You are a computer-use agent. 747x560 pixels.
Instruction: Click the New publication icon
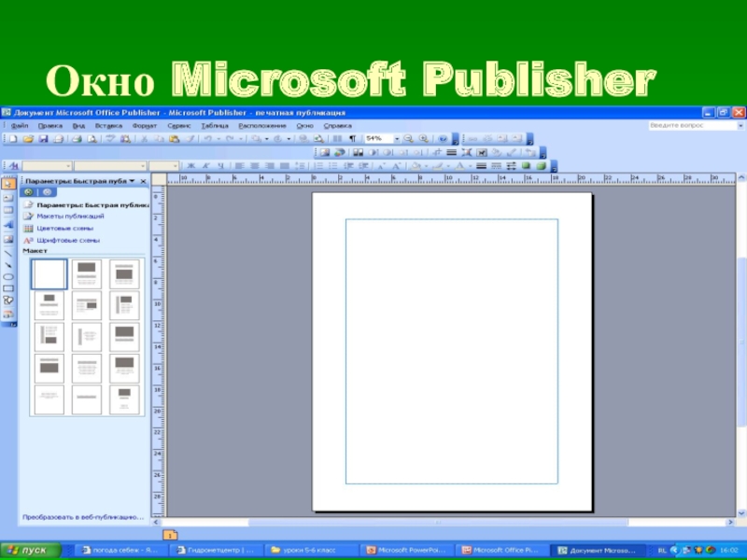pyautogui.click(x=13, y=139)
